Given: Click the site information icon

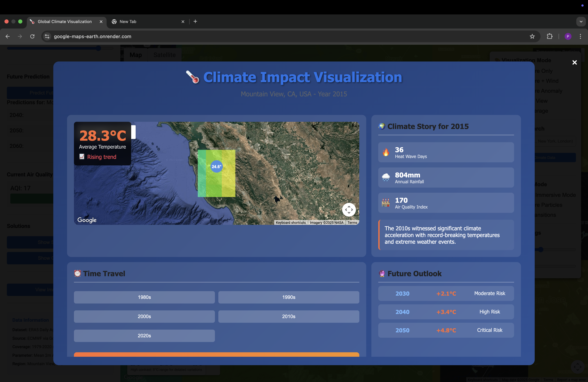Looking at the screenshot, I should point(47,37).
